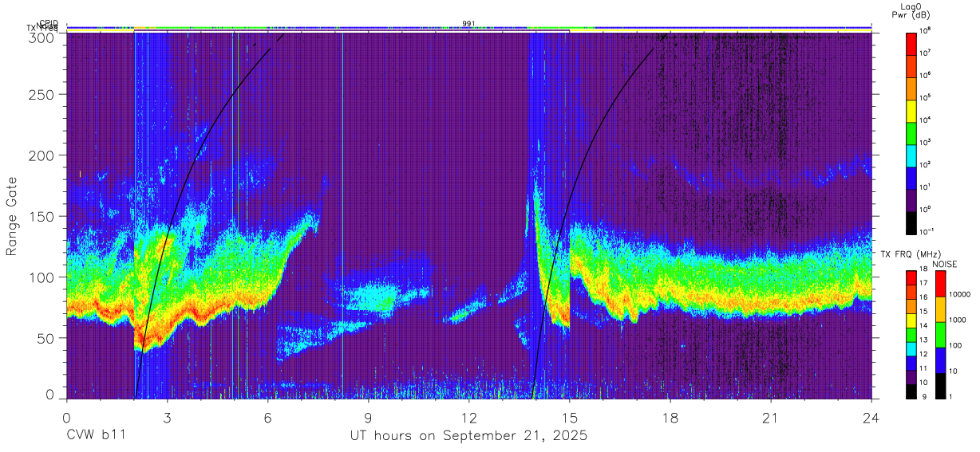Click the blue segment of the Lag0 power colorbar
Image resolution: width=980 pixels, height=452 pixels.
click(911, 176)
